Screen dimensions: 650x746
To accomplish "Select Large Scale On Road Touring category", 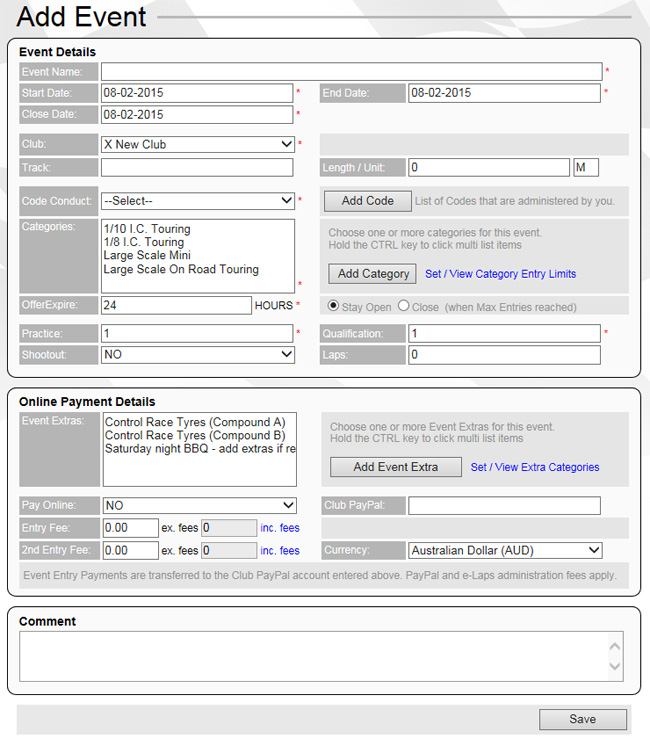I will [x=181, y=269].
